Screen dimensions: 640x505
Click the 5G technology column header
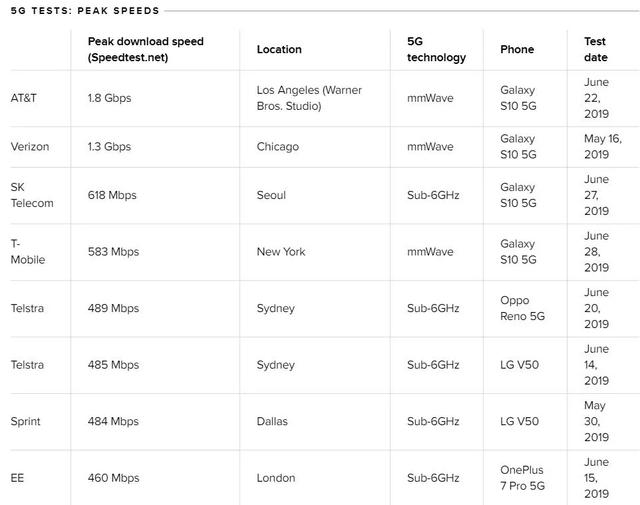pos(436,50)
